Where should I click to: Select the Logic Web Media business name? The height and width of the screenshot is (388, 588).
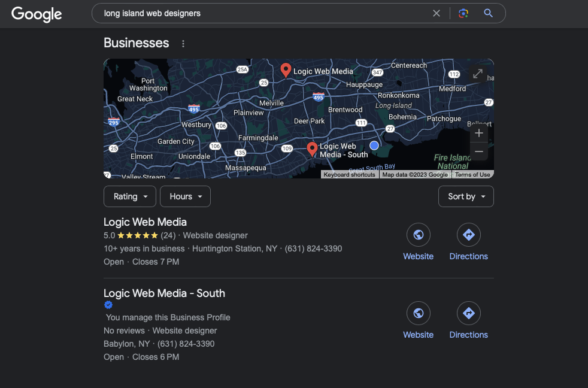tap(145, 222)
